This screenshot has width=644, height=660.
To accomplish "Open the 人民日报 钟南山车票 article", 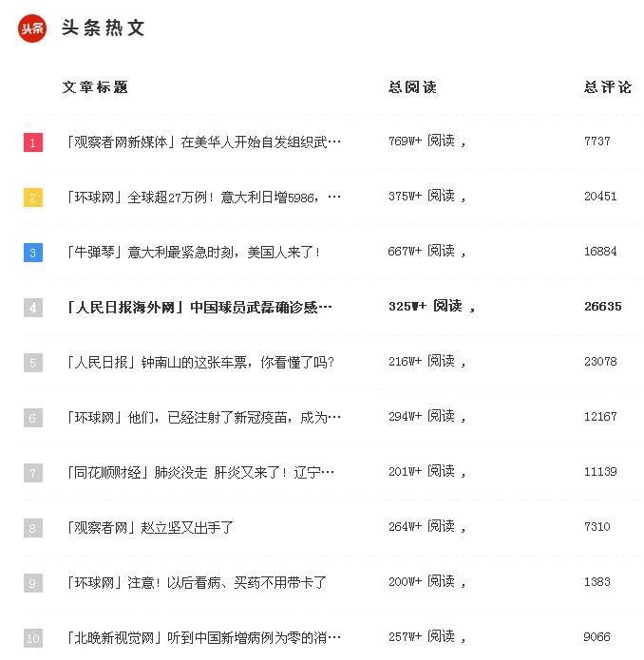I will tap(199, 362).
